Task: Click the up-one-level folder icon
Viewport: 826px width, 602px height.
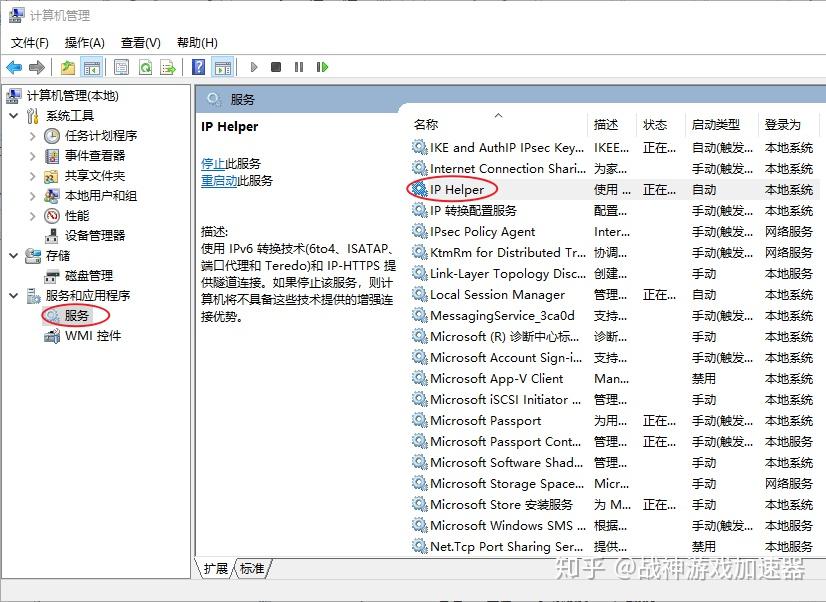Action: coord(67,67)
